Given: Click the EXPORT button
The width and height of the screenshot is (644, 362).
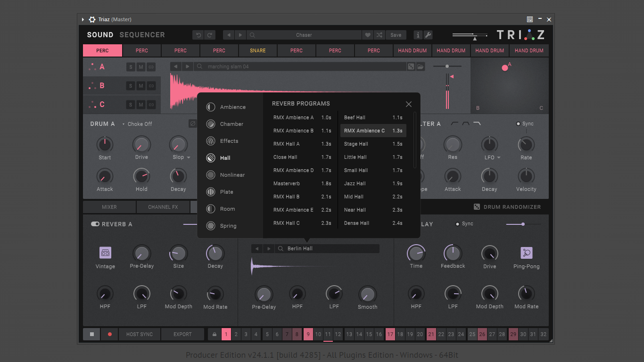Looking at the screenshot, I should coord(182,334).
